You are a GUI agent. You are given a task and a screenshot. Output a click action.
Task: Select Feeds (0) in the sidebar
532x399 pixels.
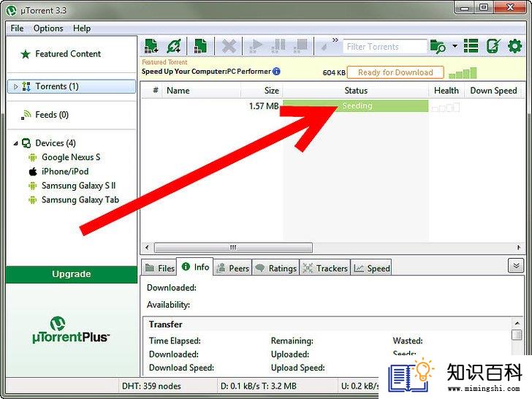click(x=52, y=115)
